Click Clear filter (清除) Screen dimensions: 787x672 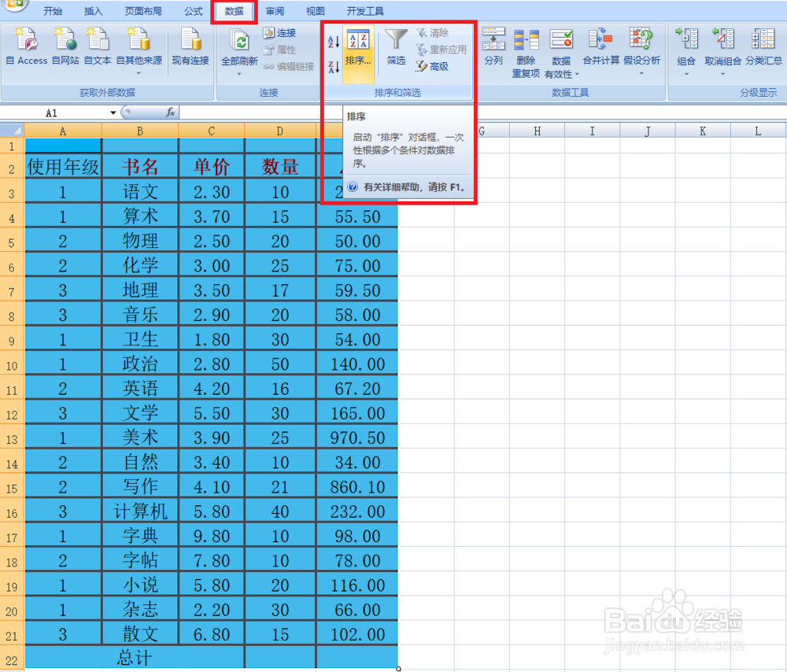point(433,33)
